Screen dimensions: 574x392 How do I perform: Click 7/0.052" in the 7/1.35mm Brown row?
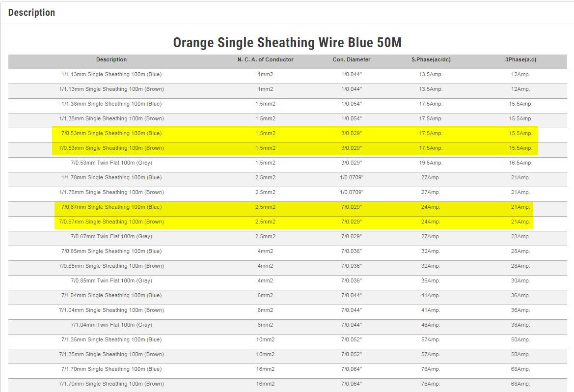[352, 354]
